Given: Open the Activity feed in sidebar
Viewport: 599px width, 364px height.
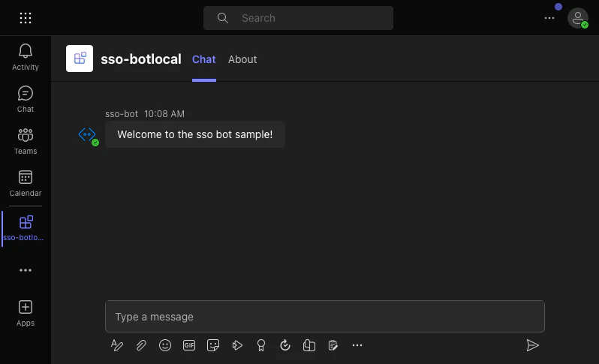Looking at the screenshot, I should tap(26, 57).
